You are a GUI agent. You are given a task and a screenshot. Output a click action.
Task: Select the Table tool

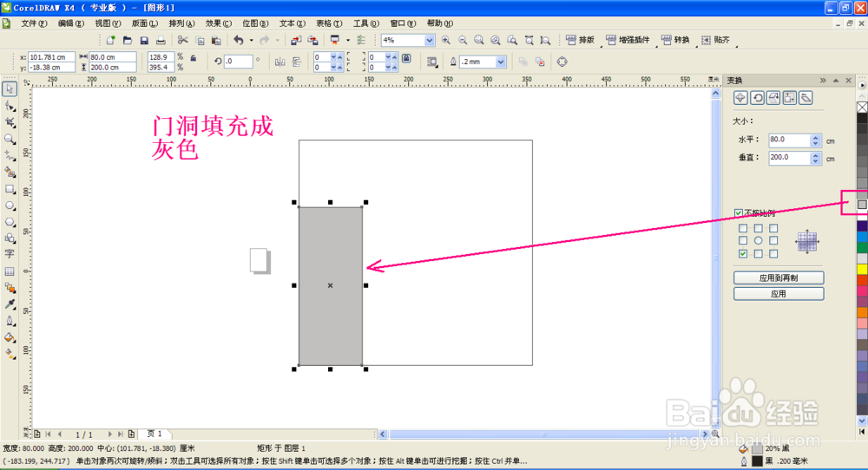pos(10,271)
